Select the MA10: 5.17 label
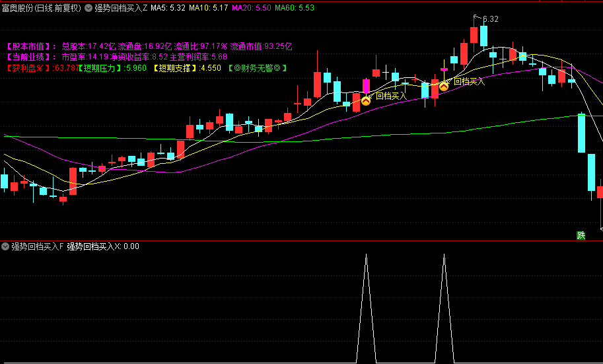This screenshot has width=603, height=364. (209, 8)
